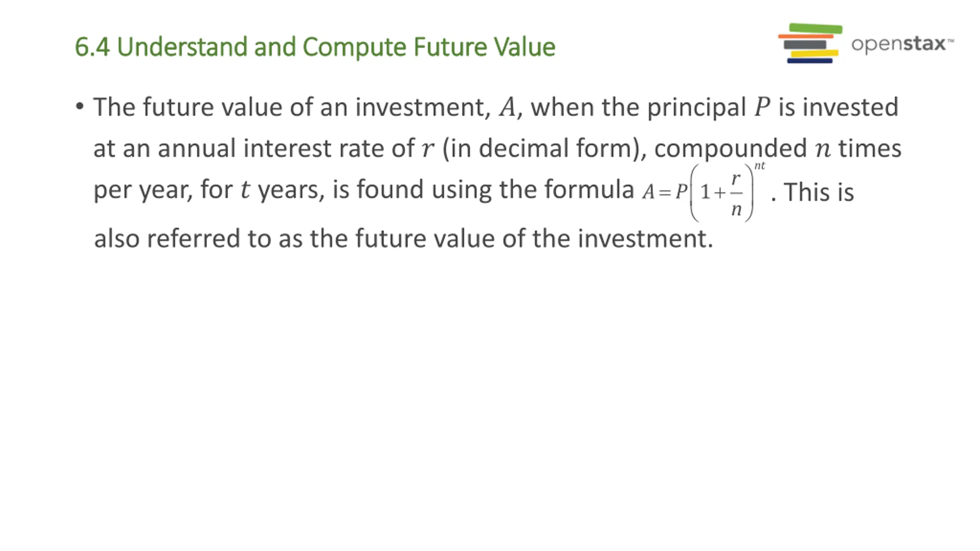
Task: Click the word 'compounded' in the second line
Action: 730,148
